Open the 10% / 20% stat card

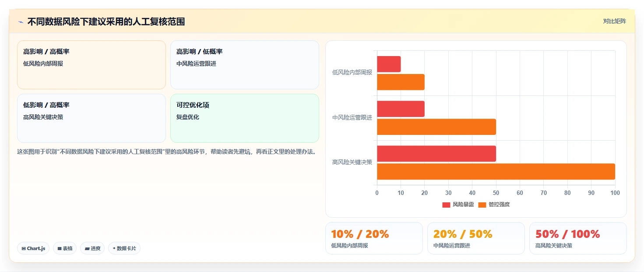click(x=374, y=238)
